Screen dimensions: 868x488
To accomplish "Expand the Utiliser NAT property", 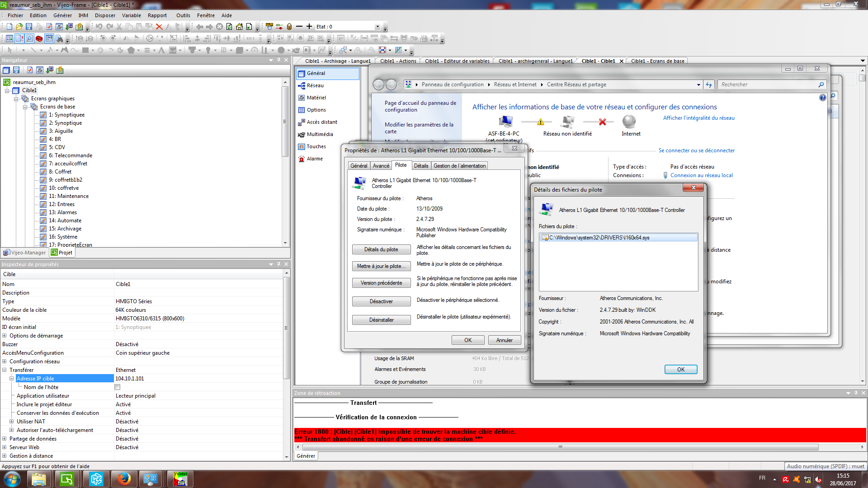I will (12, 422).
